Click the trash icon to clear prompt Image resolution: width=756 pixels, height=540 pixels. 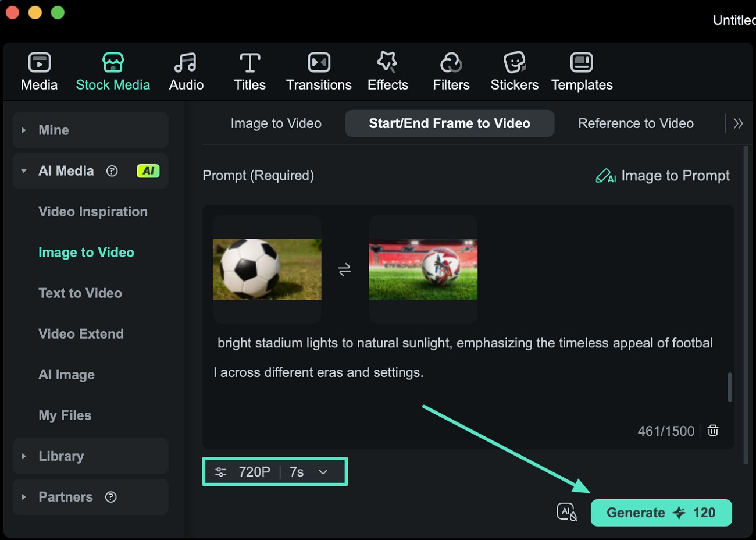(x=713, y=431)
